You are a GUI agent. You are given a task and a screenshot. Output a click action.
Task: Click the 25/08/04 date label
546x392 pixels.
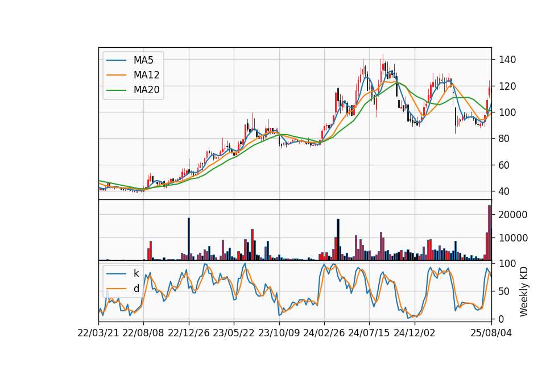pyautogui.click(x=491, y=333)
